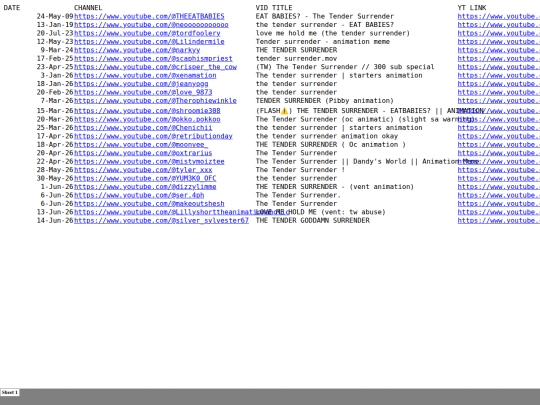
Task: Open the YT LINK for the 17-Apr-26 row
Action: pyautogui.click(x=499, y=136)
